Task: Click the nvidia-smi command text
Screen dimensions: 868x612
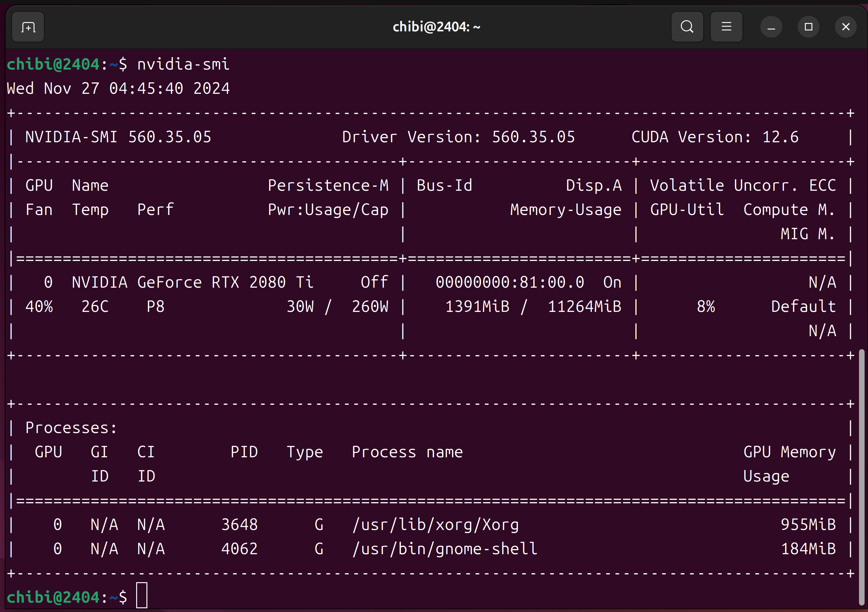Action: coord(183,64)
